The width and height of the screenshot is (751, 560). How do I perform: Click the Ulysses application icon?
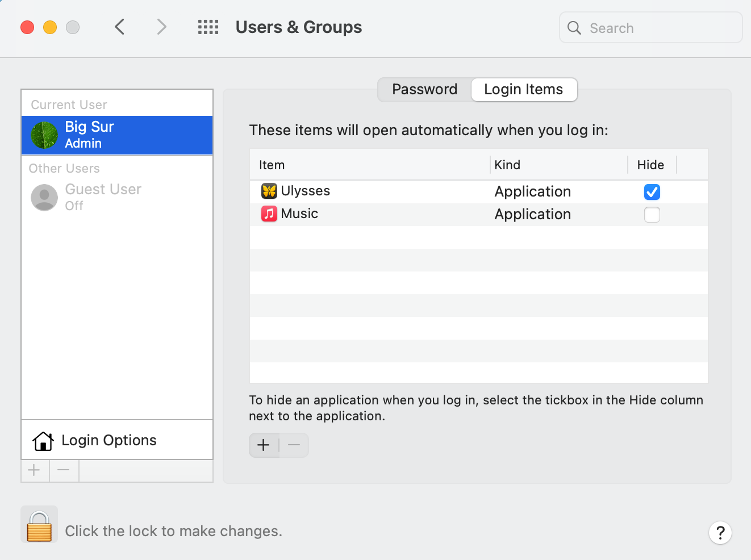pos(269,191)
